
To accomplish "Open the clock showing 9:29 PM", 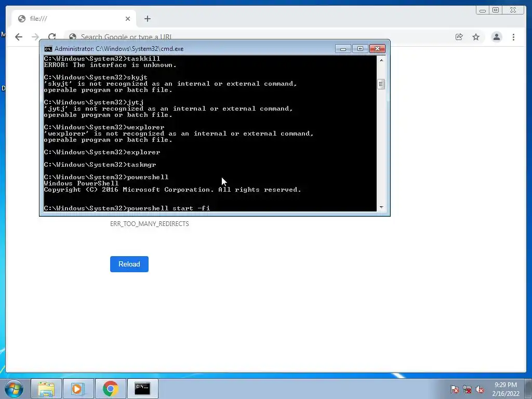I will tap(506, 389).
